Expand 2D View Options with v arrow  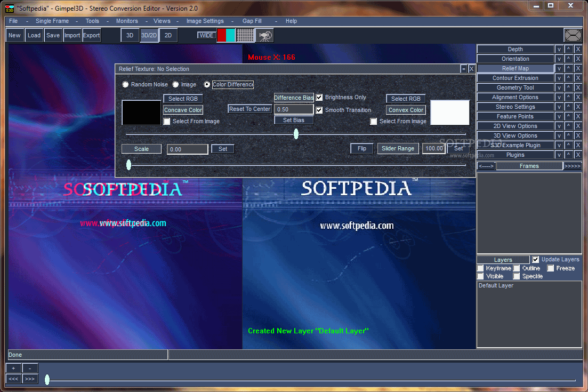[x=559, y=126]
